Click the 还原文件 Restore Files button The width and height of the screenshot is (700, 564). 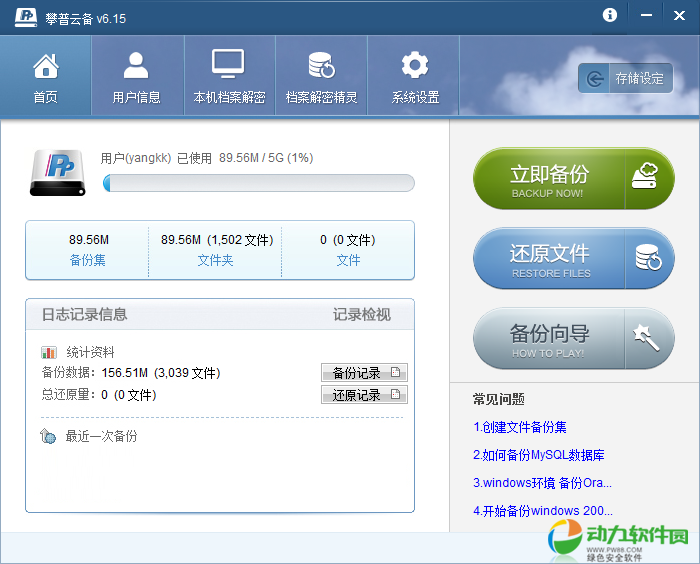coord(573,259)
